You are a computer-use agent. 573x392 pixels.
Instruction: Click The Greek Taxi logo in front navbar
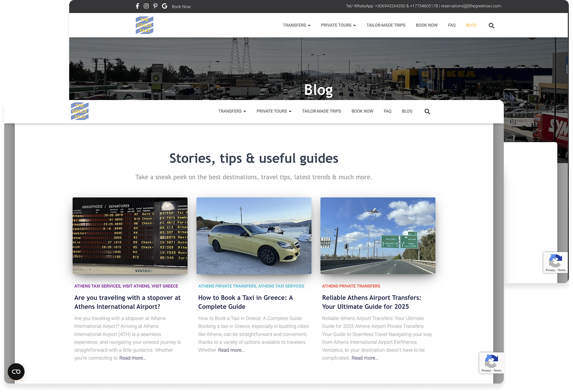pyautogui.click(x=80, y=111)
